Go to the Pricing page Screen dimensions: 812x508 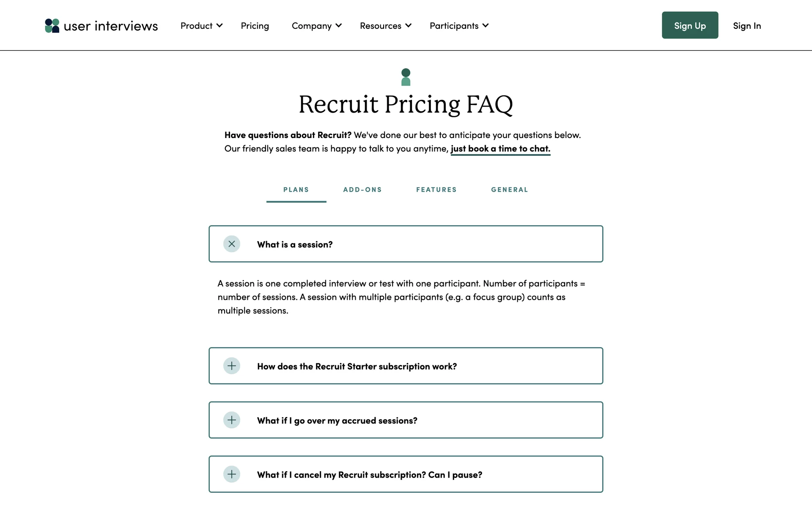pos(255,26)
